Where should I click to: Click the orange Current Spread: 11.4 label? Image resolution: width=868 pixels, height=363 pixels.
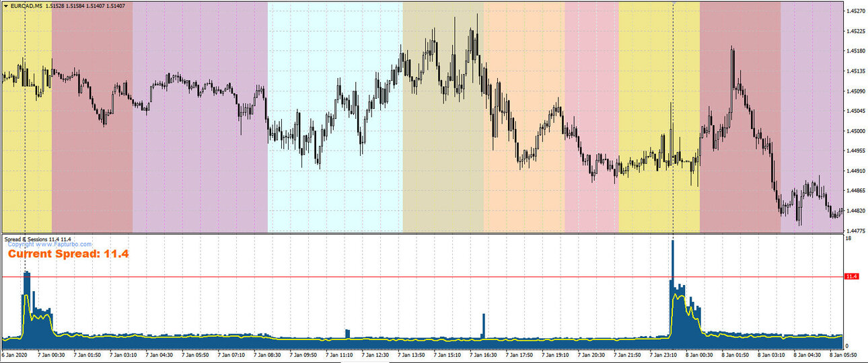68,254
